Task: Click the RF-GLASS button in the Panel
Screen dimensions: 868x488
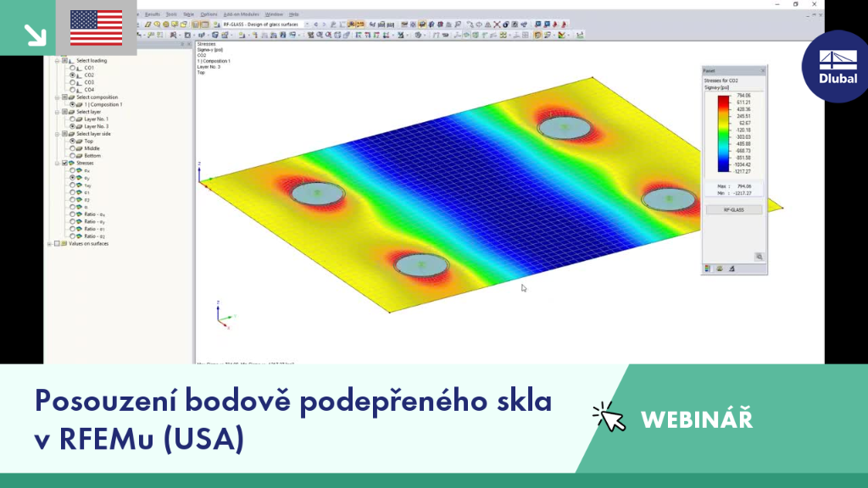Action: coord(733,210)
